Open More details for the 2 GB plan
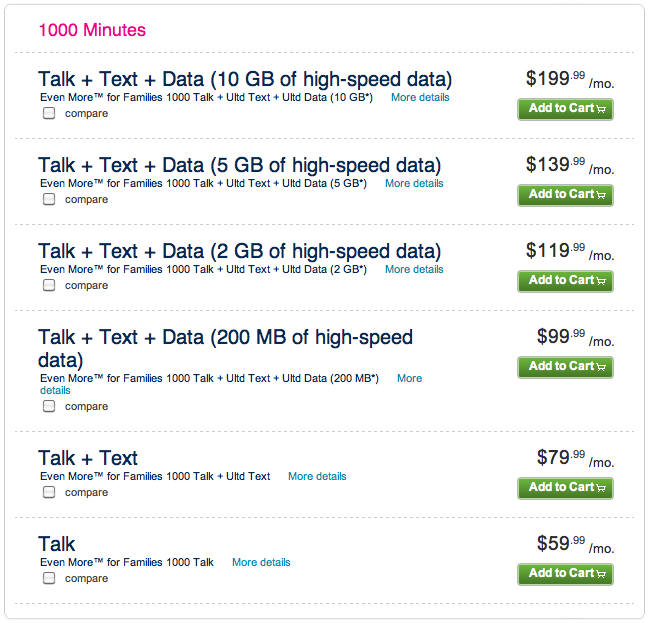Image resolution: width=649 pixels, height=623 pixels. (414, 270)
